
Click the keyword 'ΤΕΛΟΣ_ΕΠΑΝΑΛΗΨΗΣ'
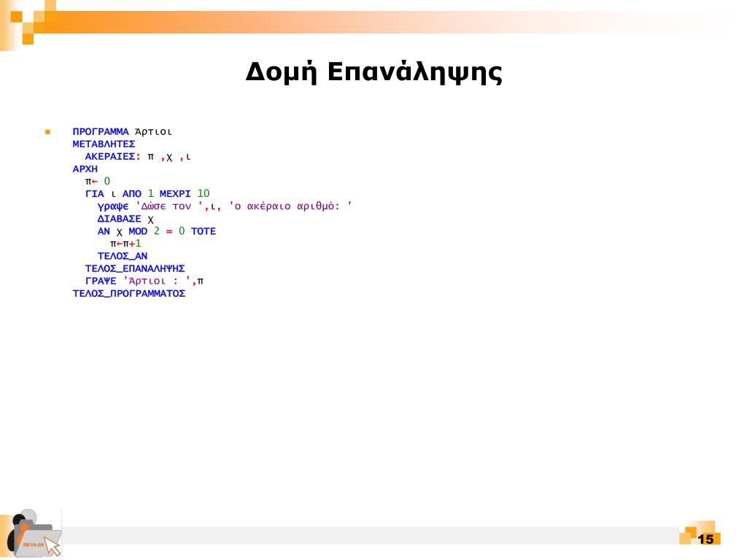pyautogui.click(x=135, y=268)
